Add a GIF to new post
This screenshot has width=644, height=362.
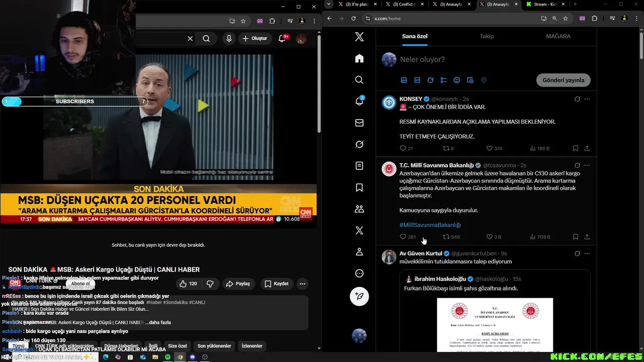[417, 80]
